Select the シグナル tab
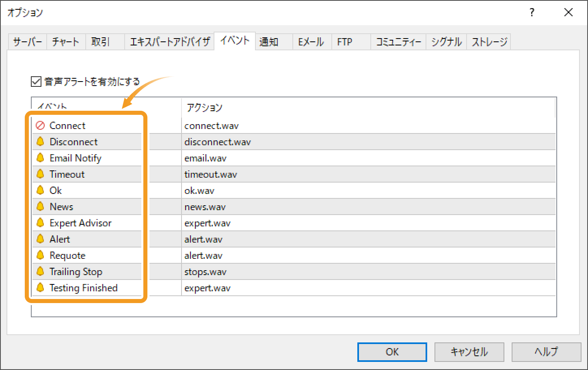This screenshot has height=370, width=588. (x=446, y=41)
